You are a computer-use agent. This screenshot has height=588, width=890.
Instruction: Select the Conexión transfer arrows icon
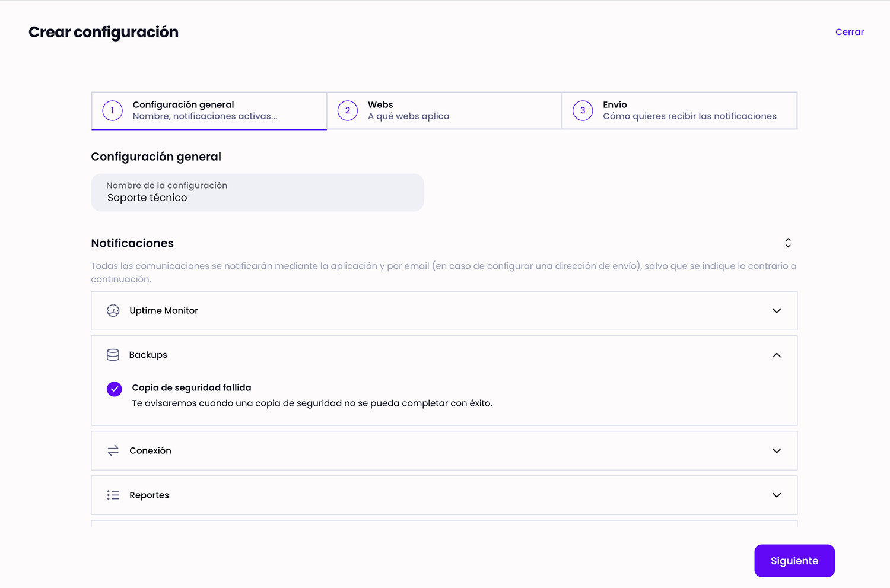113,450
